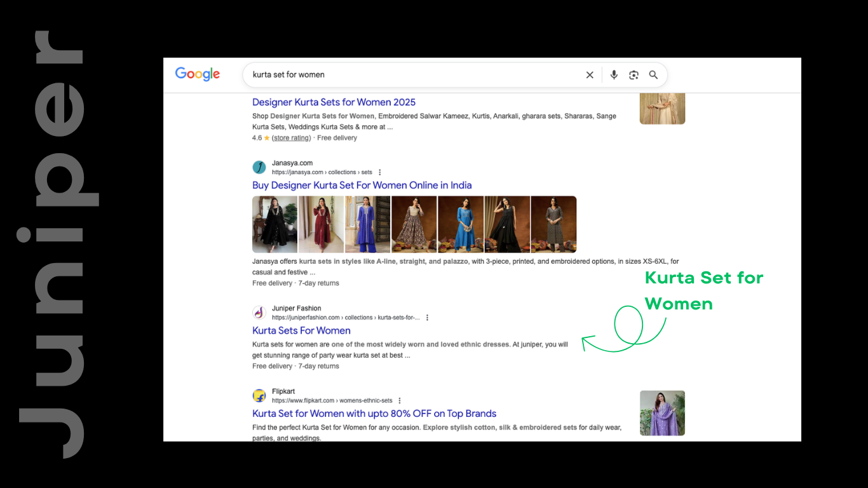868x488 pixels.
Task: Click the Flipkart site favicon
Action: 259,396
